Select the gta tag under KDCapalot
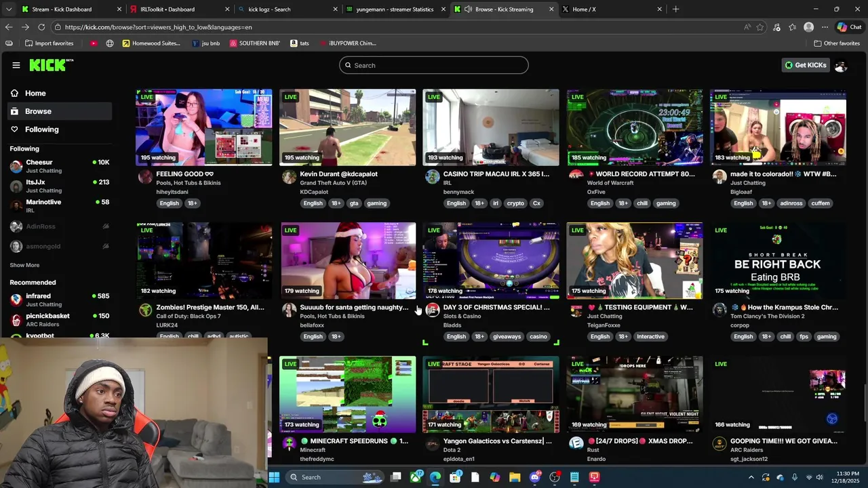The width and height of the screenshot is (868, 488). (354, 203)
